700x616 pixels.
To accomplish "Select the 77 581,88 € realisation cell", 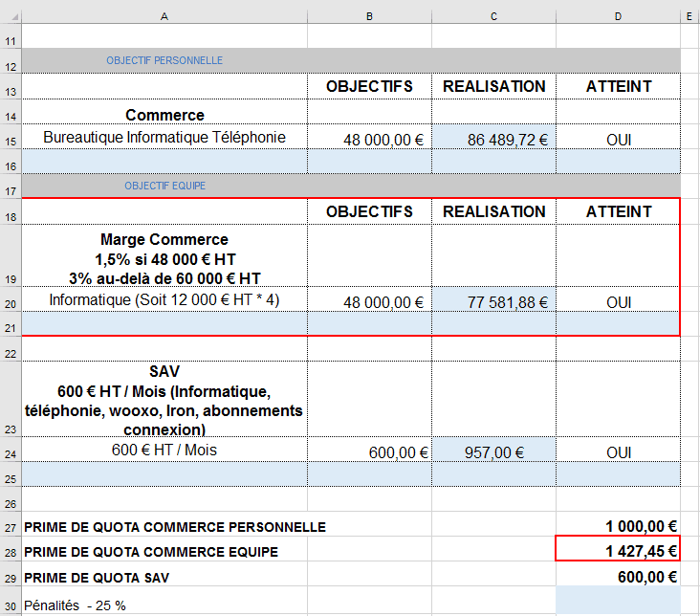I will pos(493,302).
